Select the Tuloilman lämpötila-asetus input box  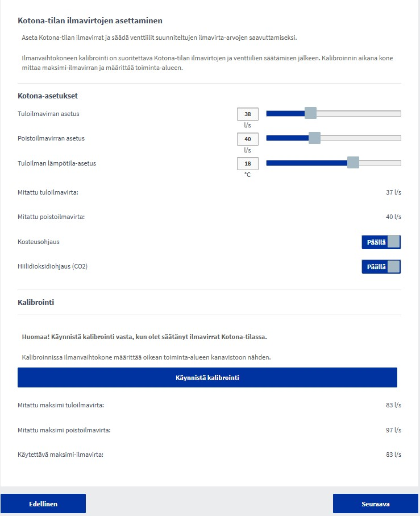click(x=247, y=164)
